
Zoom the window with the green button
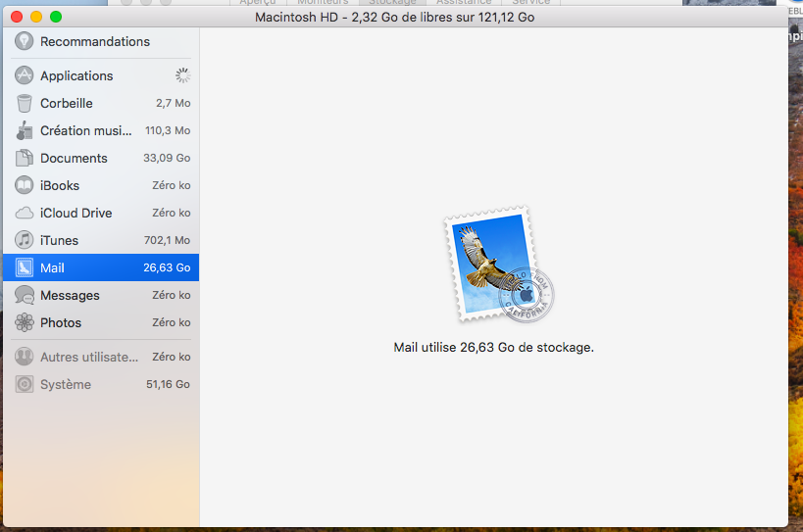[56, 17]
